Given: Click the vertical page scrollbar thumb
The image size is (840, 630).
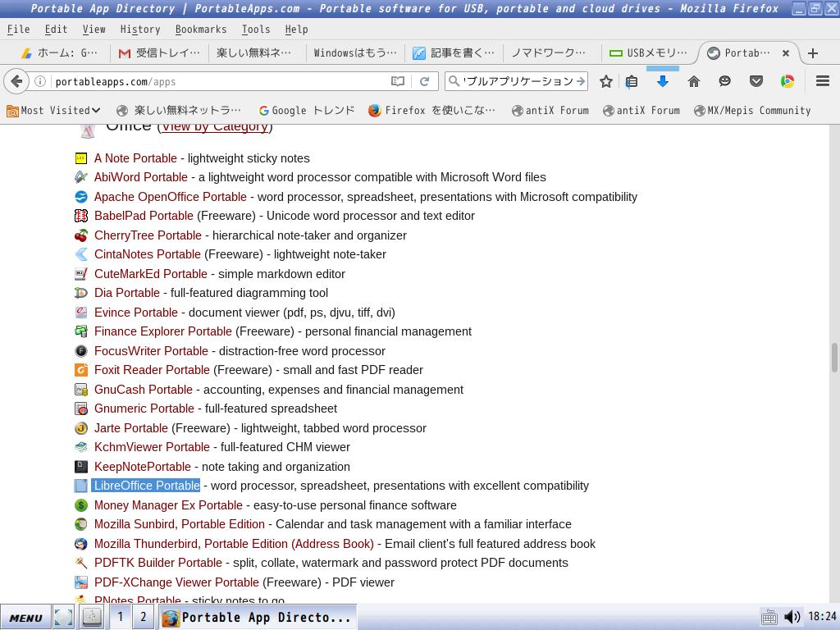Looking at the screenshot, I should point(834,358).
